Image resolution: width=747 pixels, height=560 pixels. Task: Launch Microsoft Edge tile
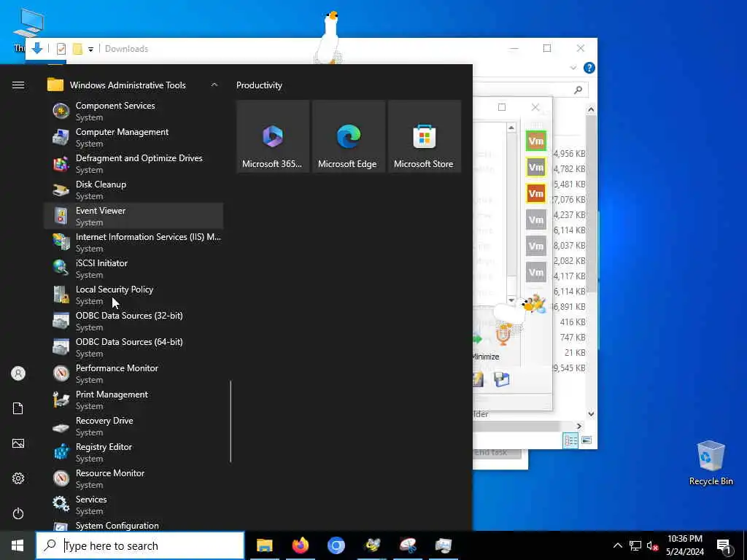(x=348, y=136)
